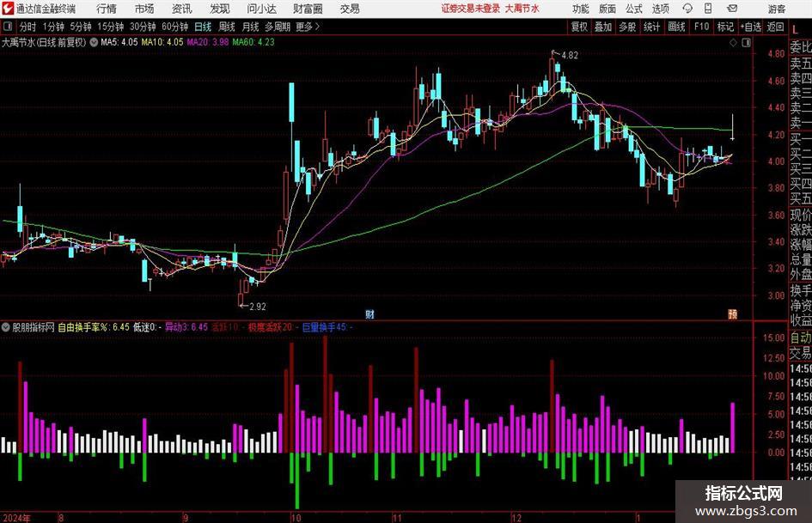Click the MA60: 4.23 indicator label
The height and width of the screenshot is (523, 812).
(x=253, y=42)
